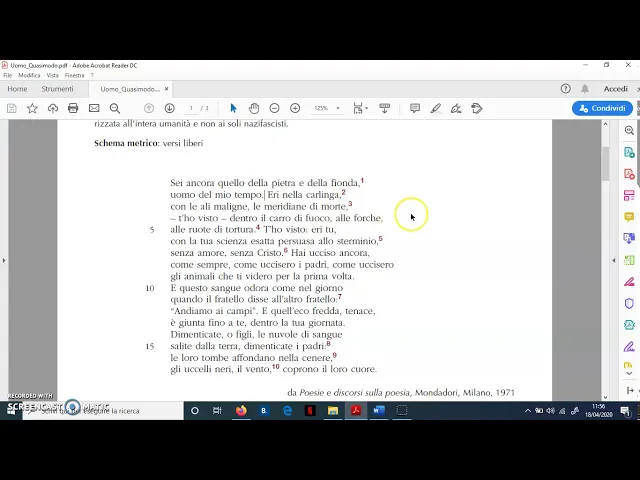The image size is (640, 480).
Task: Open the Vista menu
Action: click(52, 76)
